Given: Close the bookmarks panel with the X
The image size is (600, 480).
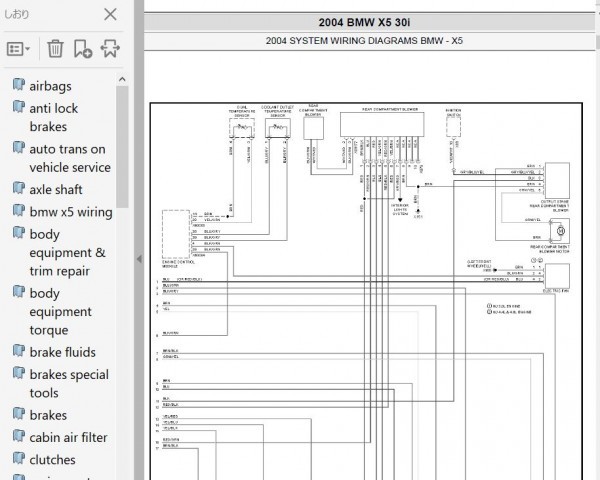Looking at the screenshot, I should click(x=110, y=15).
